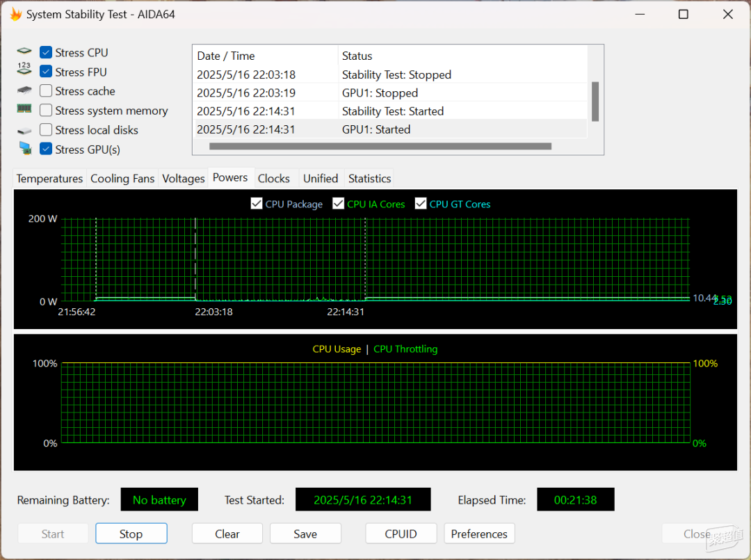The width and height of the screenshot is (751, 560).
Task: Save the test results
Action: point(305,534)
